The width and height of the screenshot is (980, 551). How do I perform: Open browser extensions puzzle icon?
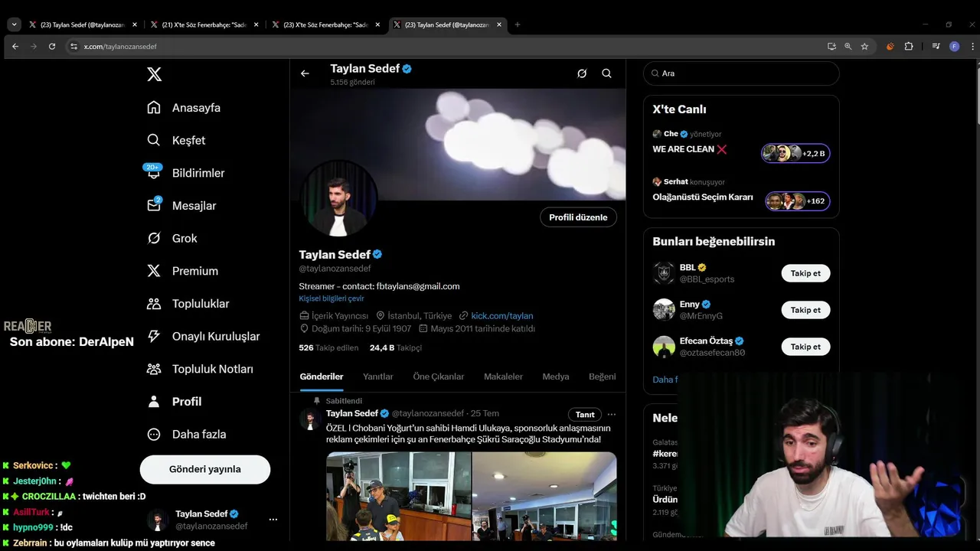(909, 47)
